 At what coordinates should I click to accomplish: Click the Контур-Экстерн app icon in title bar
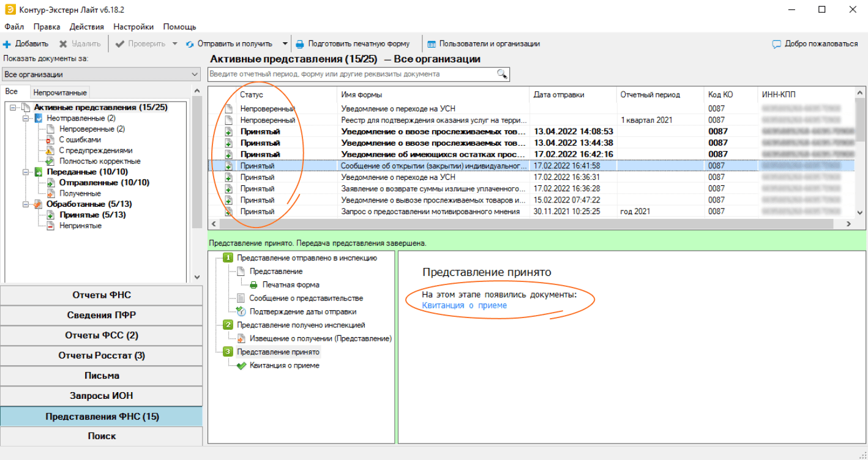click(9, 9)
